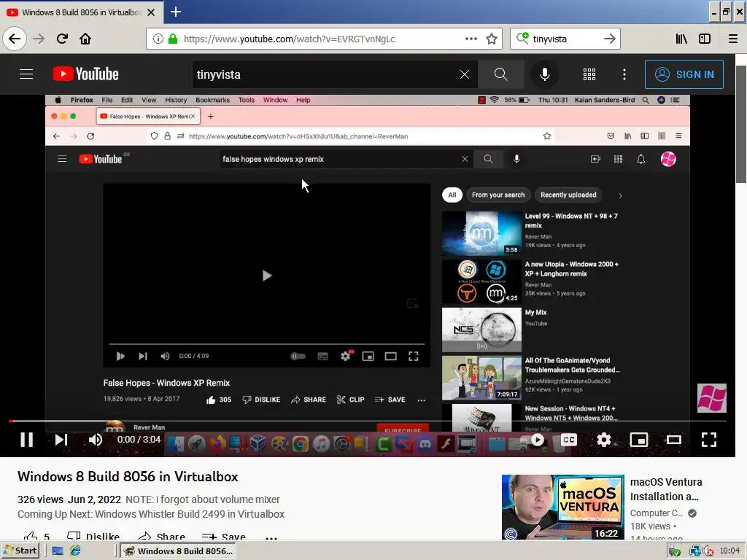Enter fullscreen mode
Viewport: 747px width, 560px height.
(709, 440)
